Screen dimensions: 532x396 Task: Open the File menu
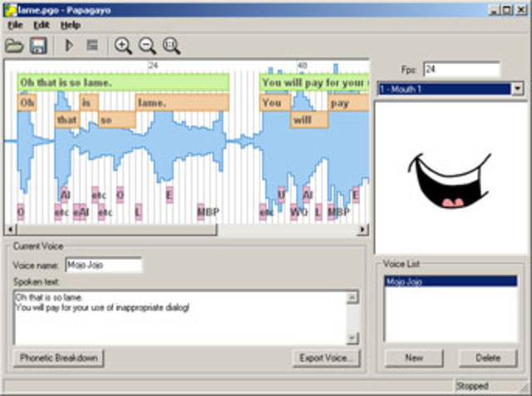(x=15, y=25)
